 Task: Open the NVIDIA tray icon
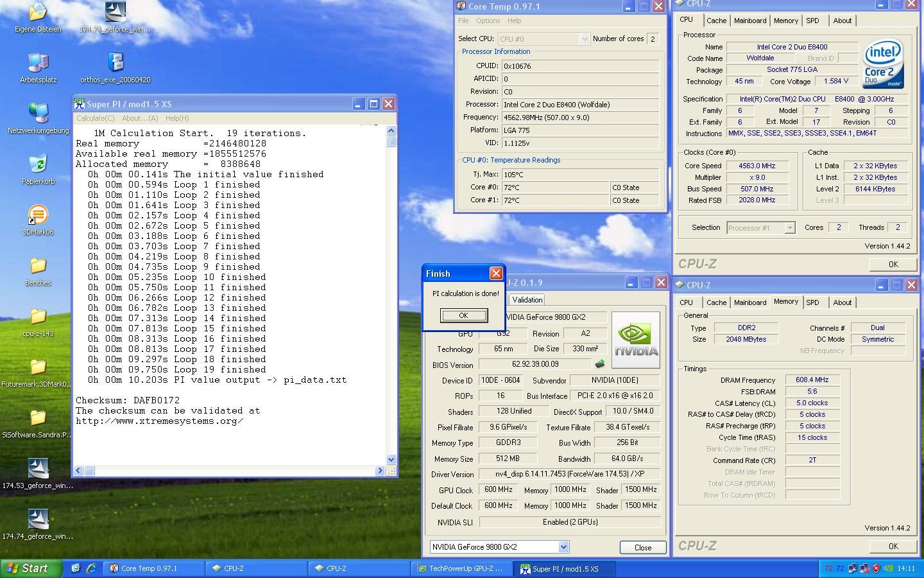click(x=888, y=568)
